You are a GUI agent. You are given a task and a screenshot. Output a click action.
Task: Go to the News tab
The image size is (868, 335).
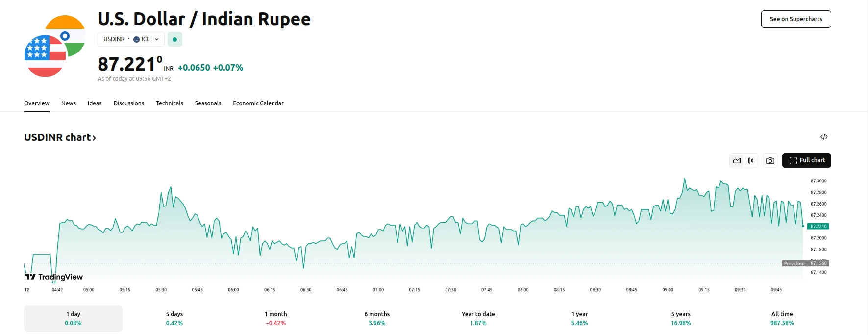[x=69, y=103]
